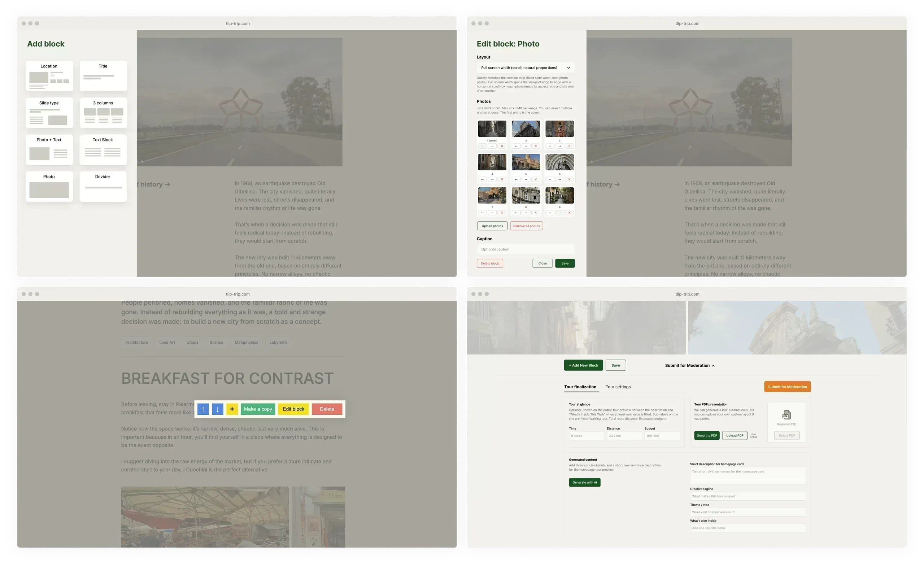Pick the Slide type block card

[x=49, y=113]
